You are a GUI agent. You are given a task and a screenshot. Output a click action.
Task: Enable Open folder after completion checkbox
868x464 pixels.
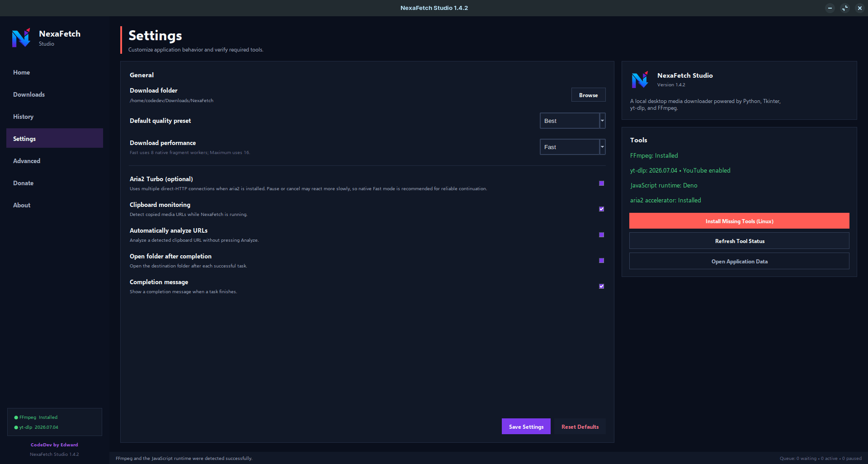click(601, 261)
